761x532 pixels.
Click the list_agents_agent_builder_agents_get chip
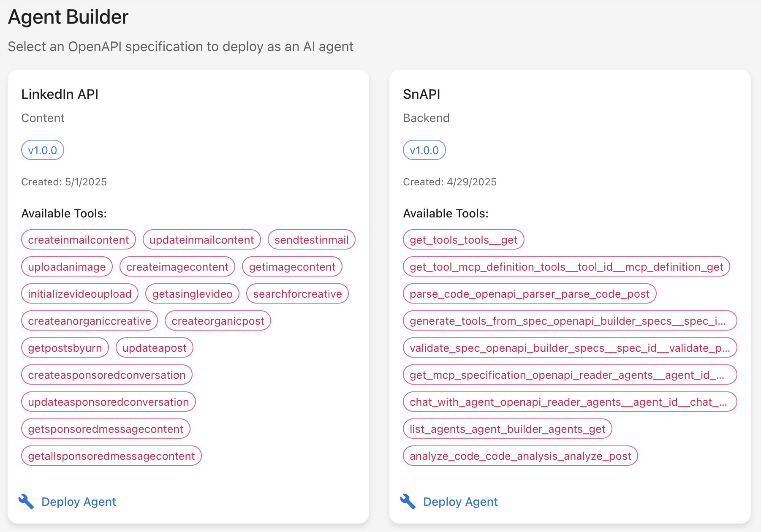click(508, 429)
